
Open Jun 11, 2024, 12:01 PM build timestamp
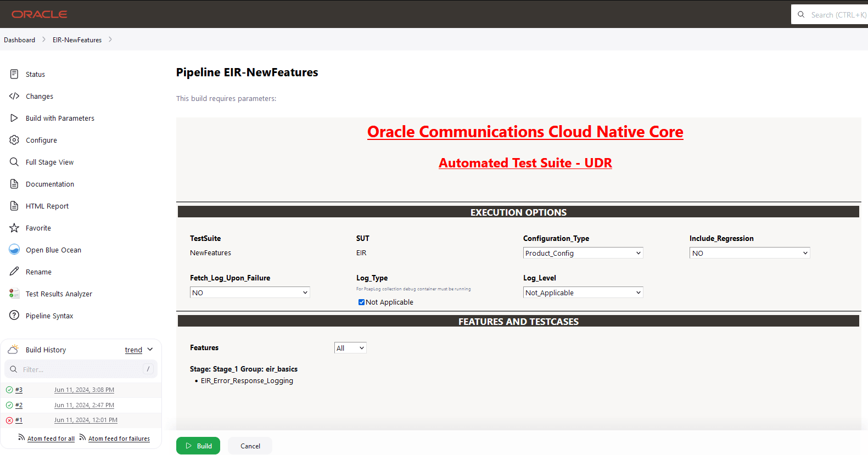86,420
